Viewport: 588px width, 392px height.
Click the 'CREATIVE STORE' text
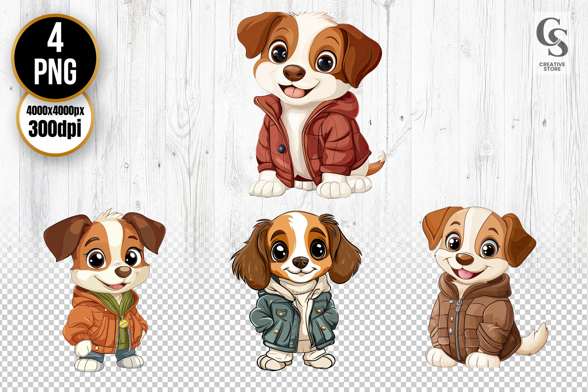pyautogui.click(x=552, y=67)
